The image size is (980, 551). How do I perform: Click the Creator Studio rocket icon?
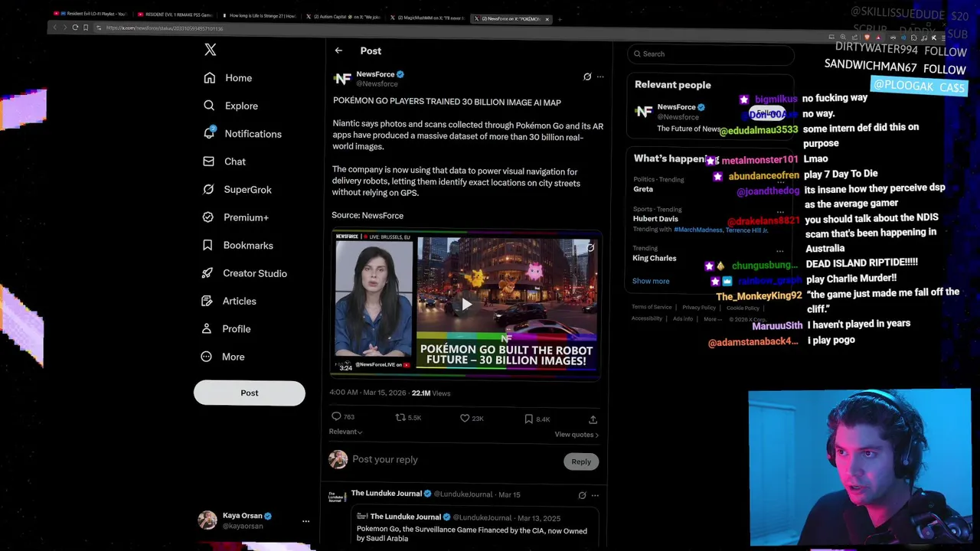pos(207,273)
